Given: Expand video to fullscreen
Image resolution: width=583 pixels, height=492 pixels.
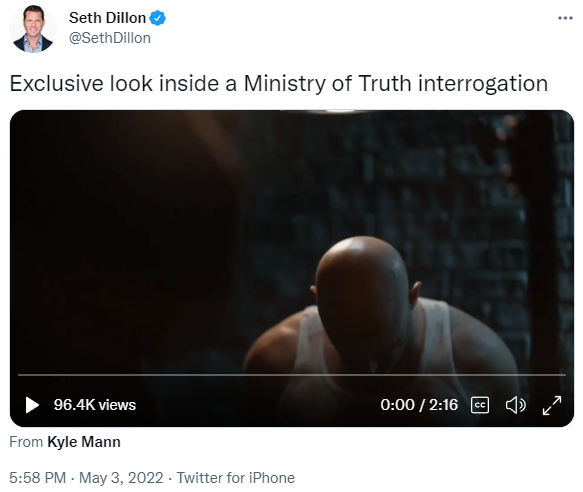Looking at the screenshot, I should pos(552,405).
